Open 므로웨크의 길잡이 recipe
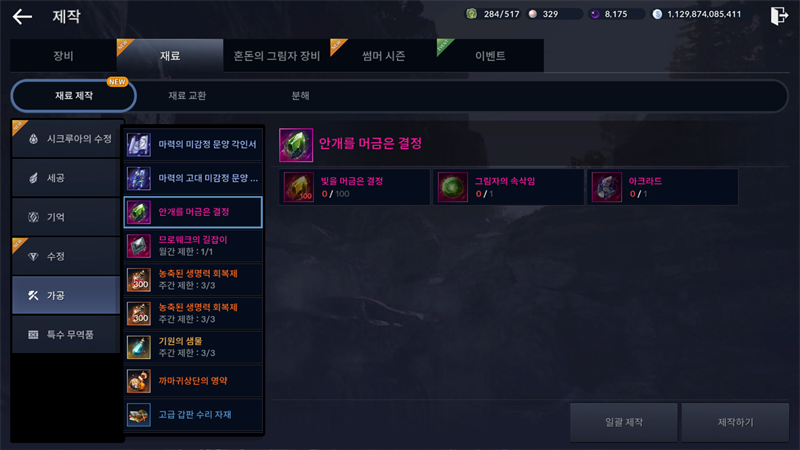The height and width of the screenshot is (450, 800). point(193,245)
